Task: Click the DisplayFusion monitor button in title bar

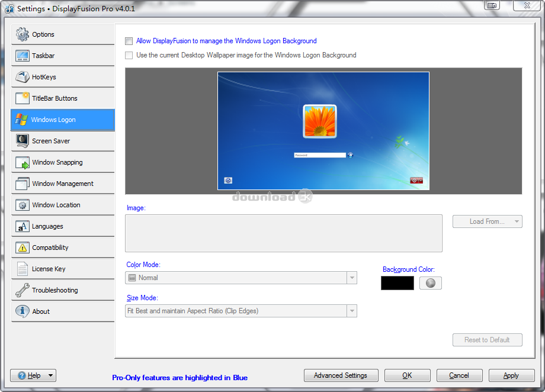Action: click(x=492, y=5)
